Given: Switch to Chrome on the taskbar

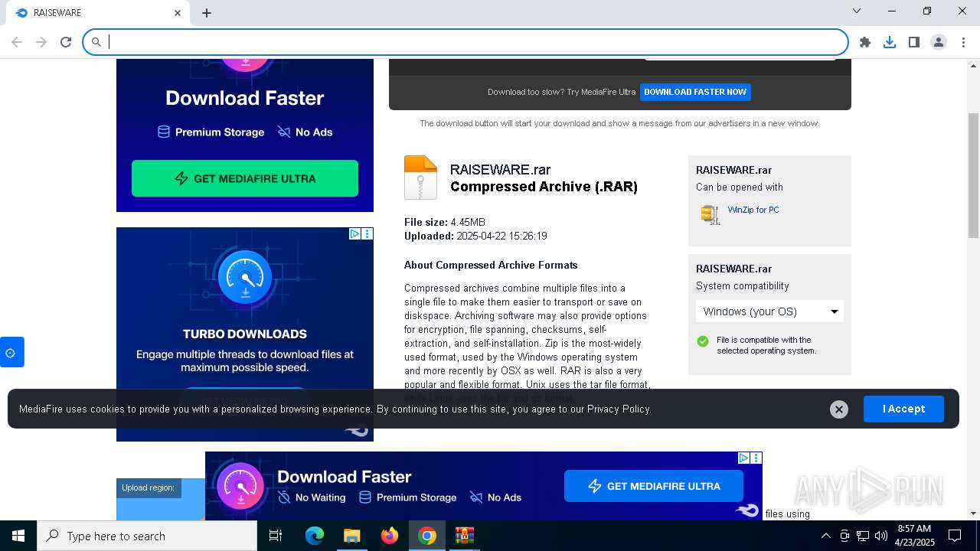Looking at the screenshot, I should (427, 536).
